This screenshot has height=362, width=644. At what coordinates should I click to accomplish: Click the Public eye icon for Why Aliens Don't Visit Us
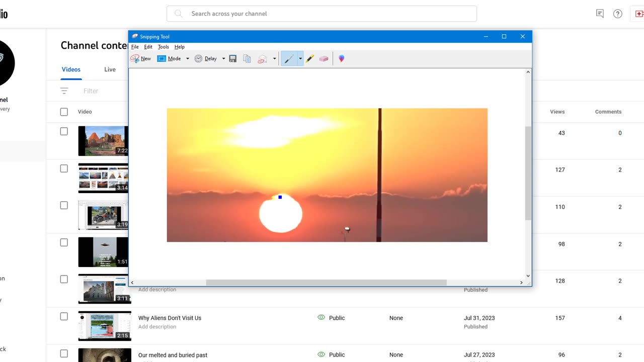[x=321, y=318]
